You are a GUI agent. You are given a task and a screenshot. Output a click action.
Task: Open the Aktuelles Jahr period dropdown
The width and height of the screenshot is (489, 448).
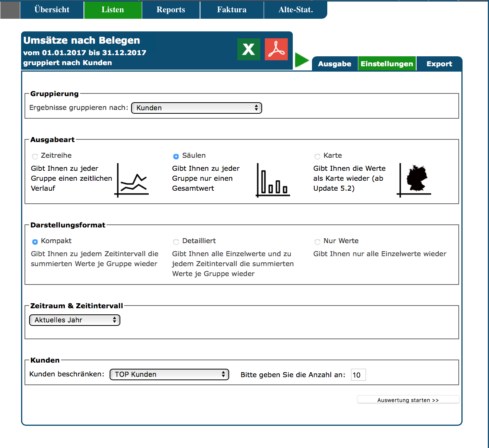(x=75, y=320)
